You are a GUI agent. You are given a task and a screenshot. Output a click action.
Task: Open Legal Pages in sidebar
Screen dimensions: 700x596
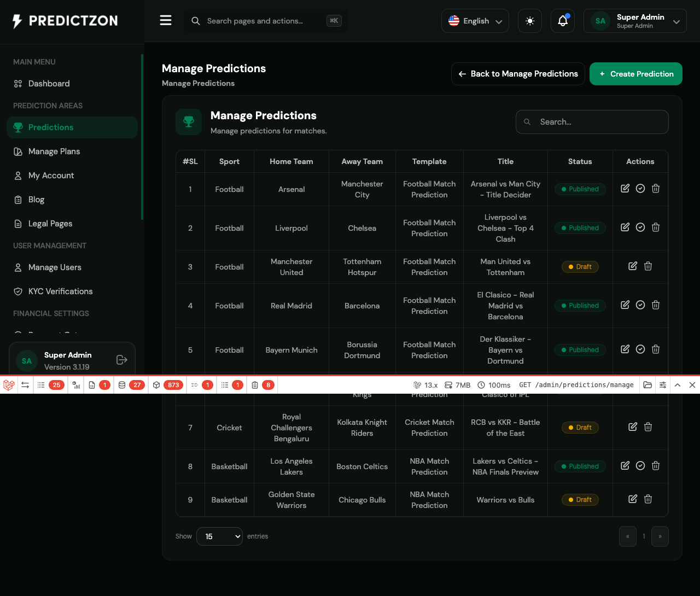(x=72, y=224)
